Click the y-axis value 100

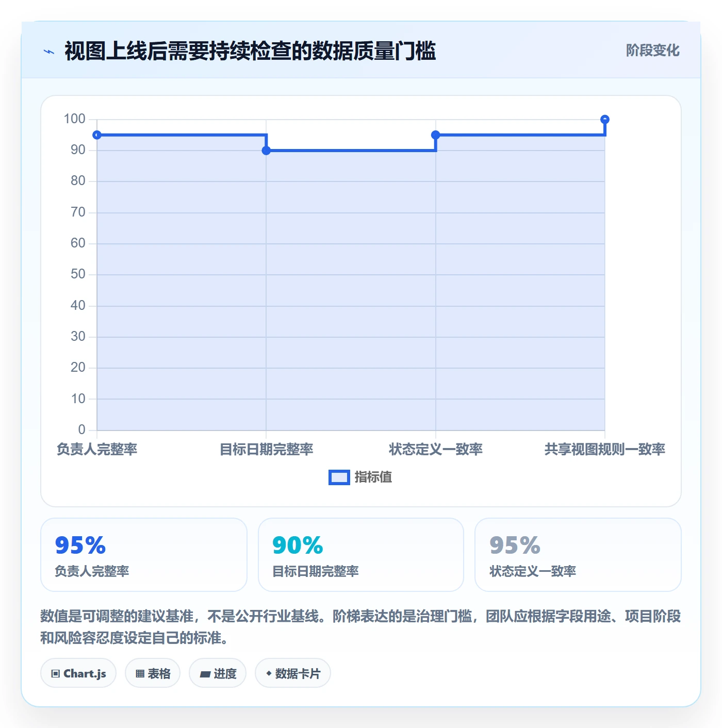74,119
